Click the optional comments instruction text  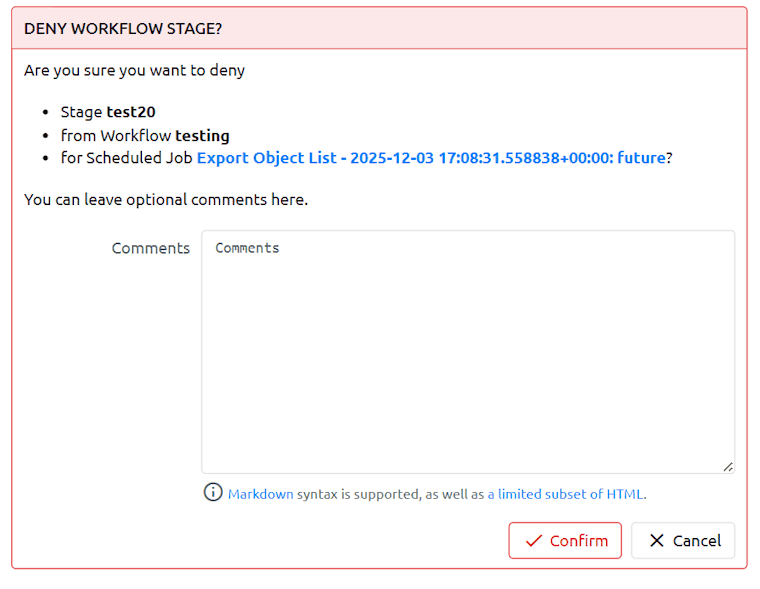pyautogui.click(x=166, y=199)
